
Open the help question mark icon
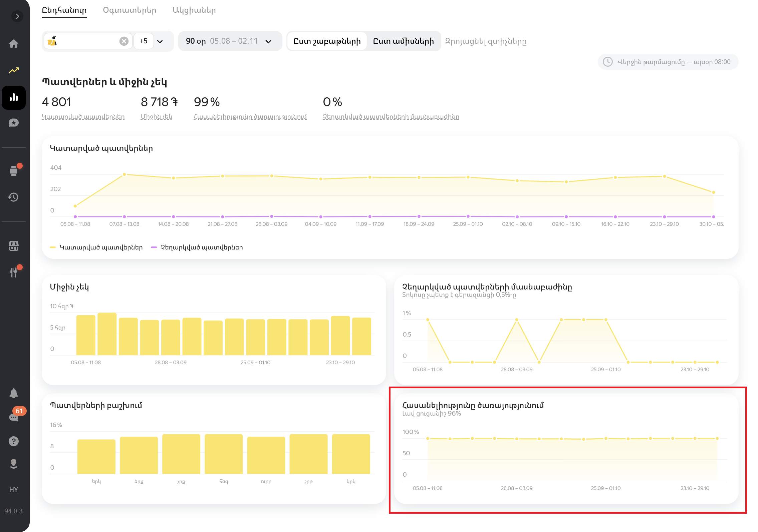(x=14, y=441)
